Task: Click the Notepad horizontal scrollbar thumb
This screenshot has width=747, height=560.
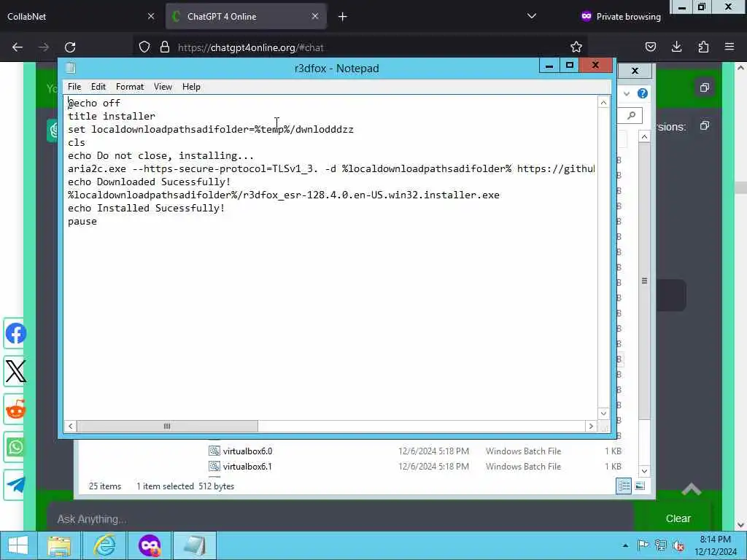Action: click(167, 426)
